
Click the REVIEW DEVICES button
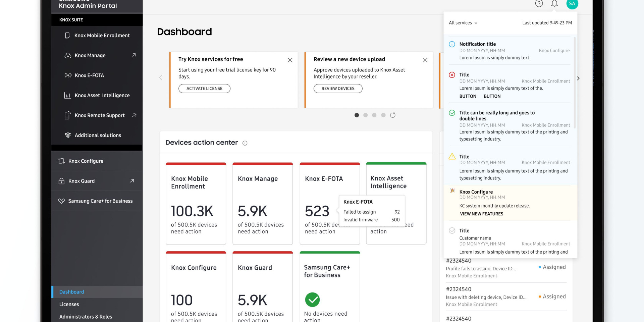click(x=338, y=89)
